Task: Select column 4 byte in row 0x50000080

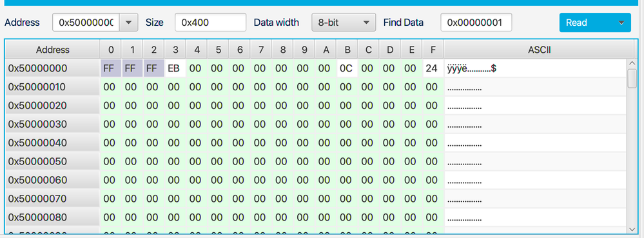Action: tap(197, 217)
